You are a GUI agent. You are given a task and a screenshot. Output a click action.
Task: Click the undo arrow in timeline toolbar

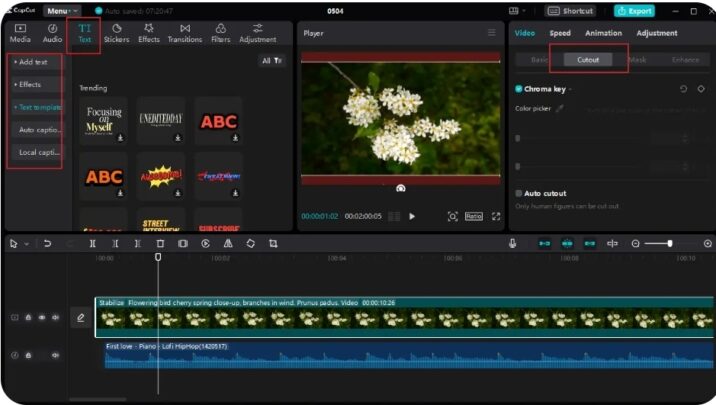pos(47,243)
